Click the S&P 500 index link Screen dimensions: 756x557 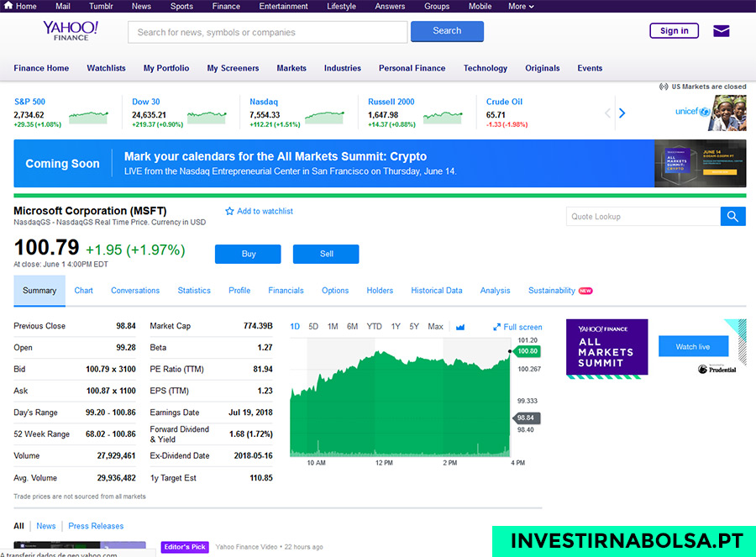coord(29,102)
